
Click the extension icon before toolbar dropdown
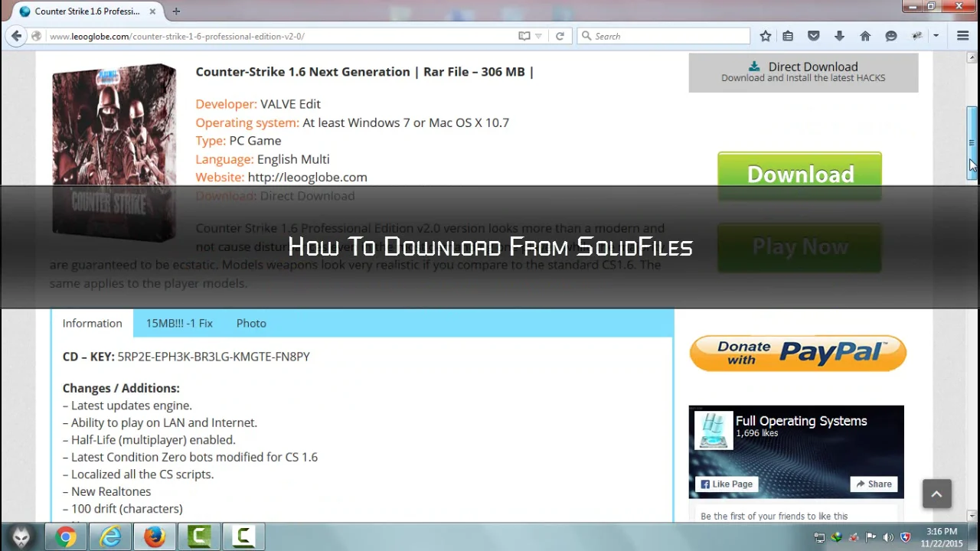[x=917, y=36]
